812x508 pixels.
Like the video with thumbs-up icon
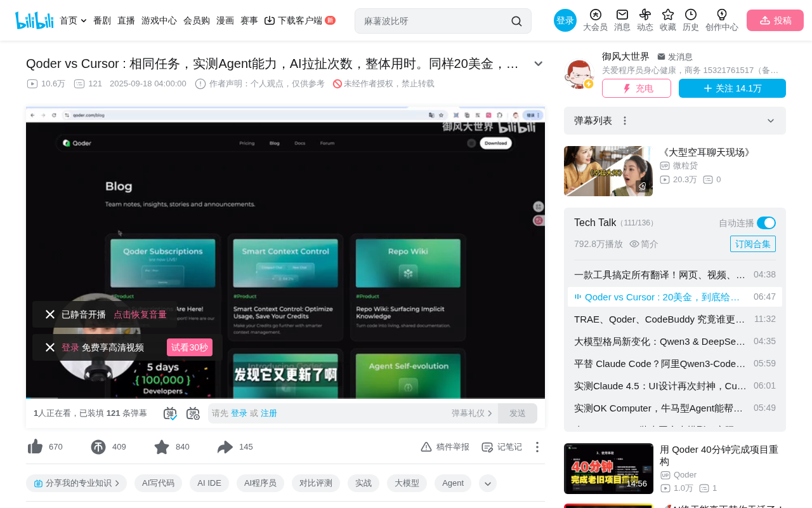[36, 447]
